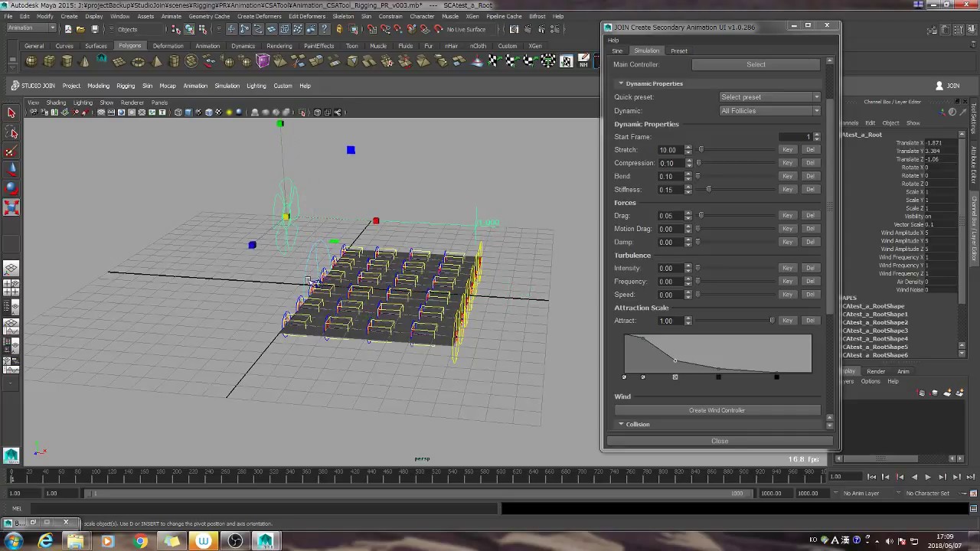Delete the key for Compression

point(810,163)
